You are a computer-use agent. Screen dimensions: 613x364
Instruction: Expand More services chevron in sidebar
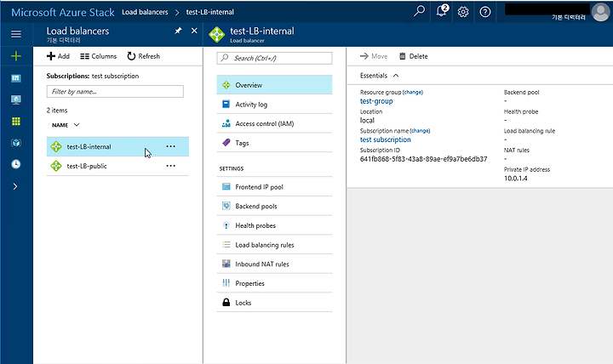pos(15,186)
